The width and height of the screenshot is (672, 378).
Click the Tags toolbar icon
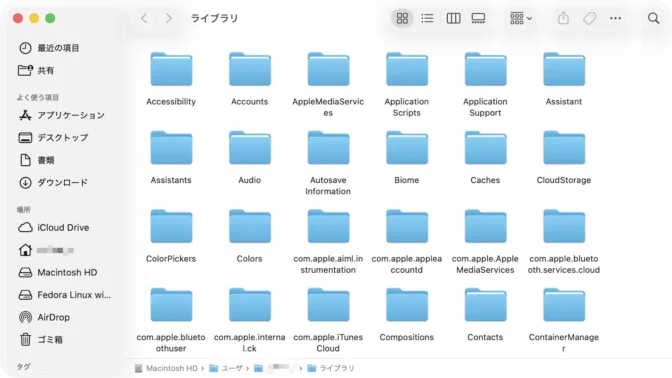[590, 18]
